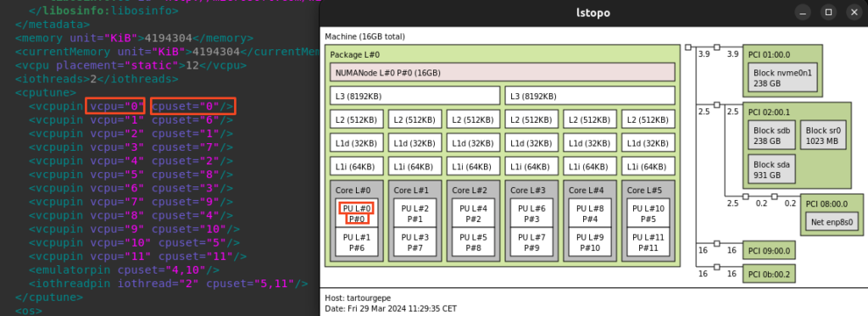This screenshot has width=868, height=316.
Task: Select PU L#11 P#11 box
Action: 648,242
